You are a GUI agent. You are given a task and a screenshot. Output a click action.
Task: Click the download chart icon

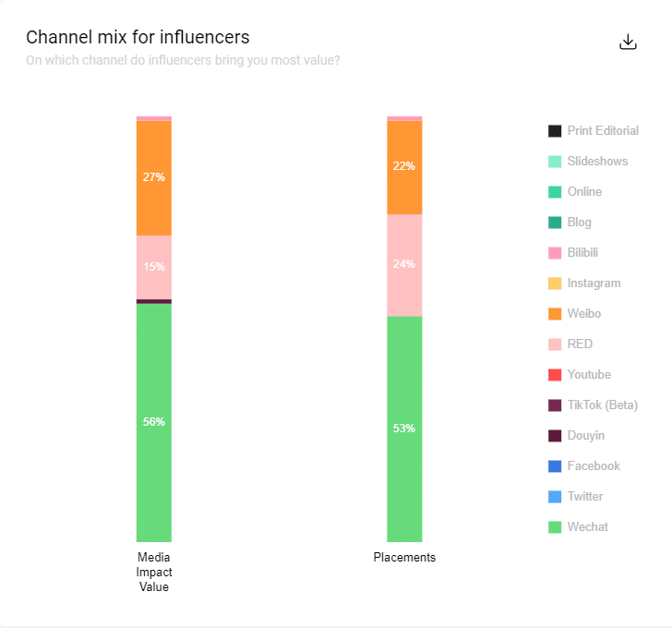(629, 42)
